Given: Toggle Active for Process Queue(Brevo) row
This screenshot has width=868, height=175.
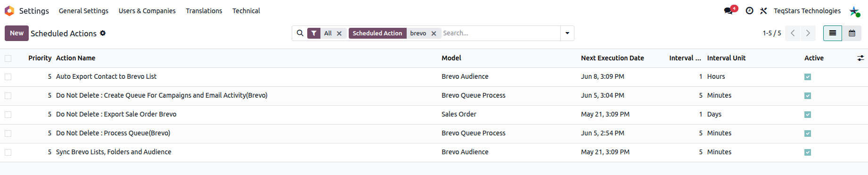Looking at the screenshot, I should (x=808, y=133).
